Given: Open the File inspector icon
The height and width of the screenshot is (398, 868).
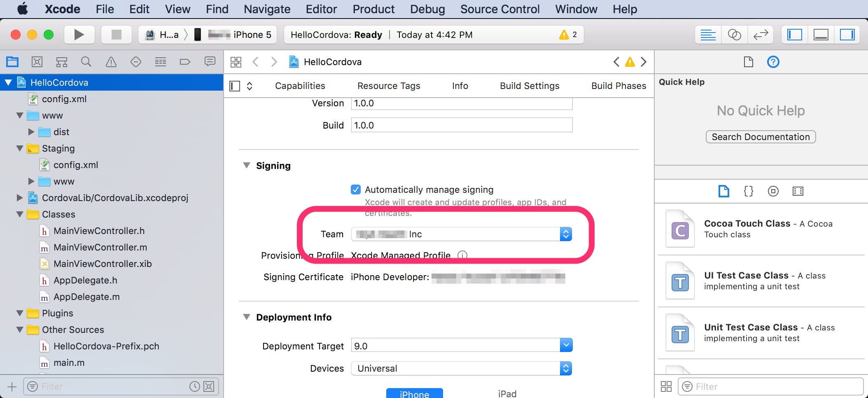Looking at the screenshot, I should tap(748, 62).
